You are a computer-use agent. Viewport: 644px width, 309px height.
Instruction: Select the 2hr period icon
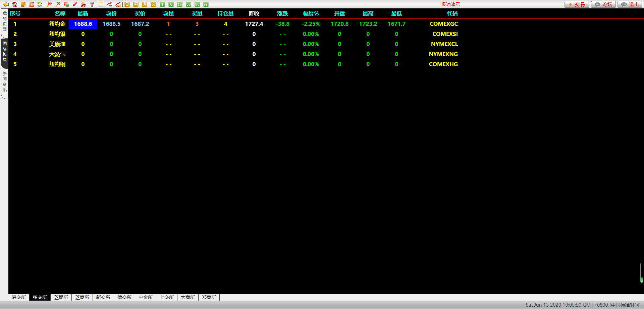(x=206, y=4)
